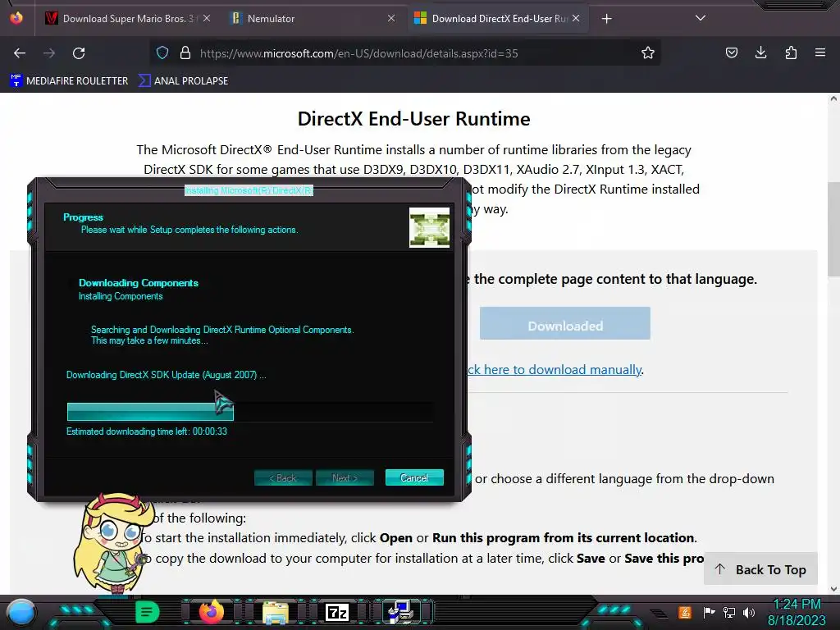Click the Star Butterfly desktop mascot
The height and width of the screenshot is (630, 840).
112,543
